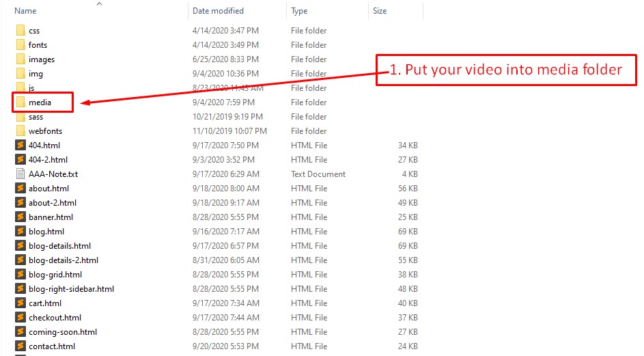Toggle sort direction arrow above Name
The height and width of the screenshot is (356, 644).
[99, 4]
